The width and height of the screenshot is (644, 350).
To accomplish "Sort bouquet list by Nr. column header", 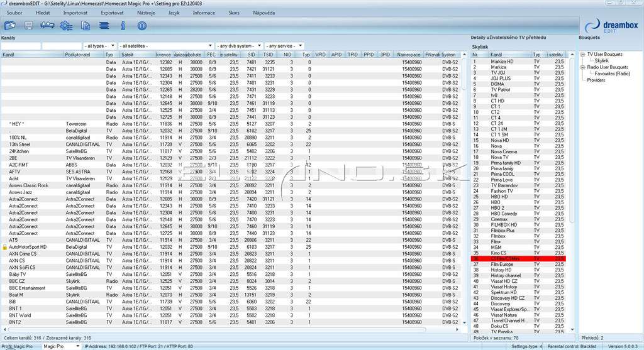I will tap(480, 55).
